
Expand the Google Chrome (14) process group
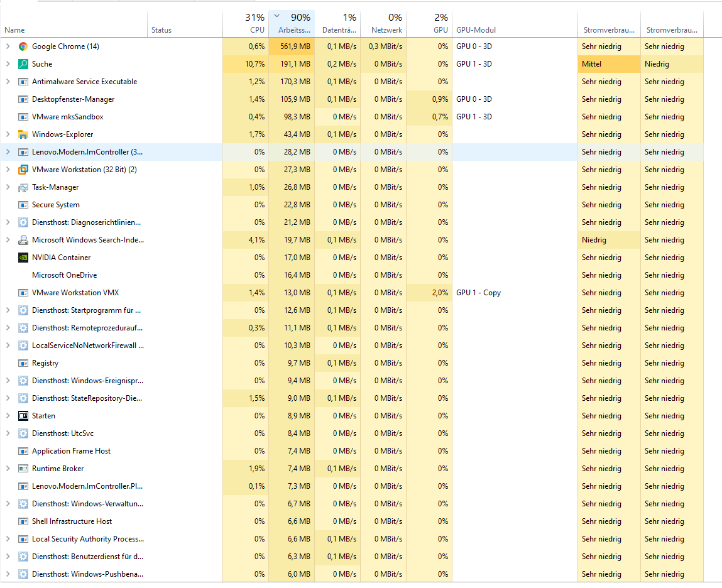click(x=8, y=46)
